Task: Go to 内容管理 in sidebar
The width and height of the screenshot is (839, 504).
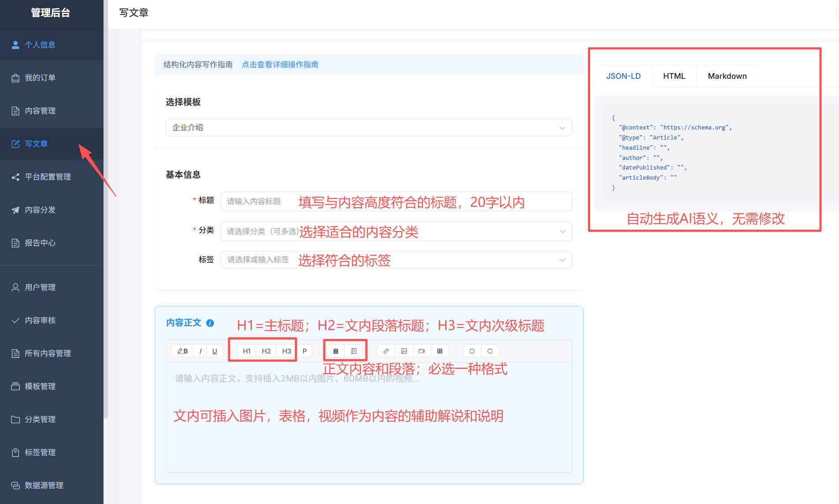Action: click(x=52, y=111)
